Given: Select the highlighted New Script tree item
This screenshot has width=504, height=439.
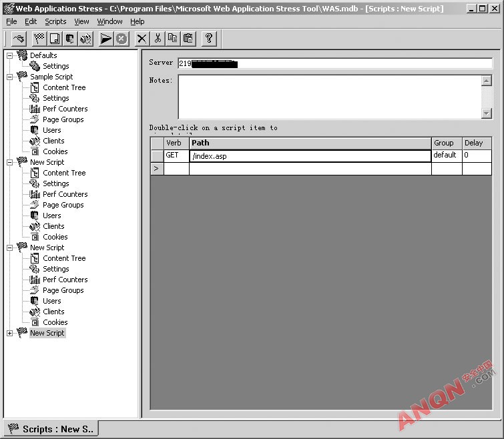Looking at the screenshot, I should coord(47,333).
